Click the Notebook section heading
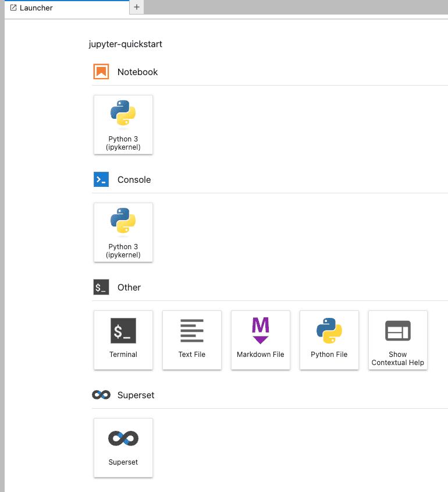Image resolution: width=448 pixels, height=492 pixels. pyautogui.click(x=137, y=72)
